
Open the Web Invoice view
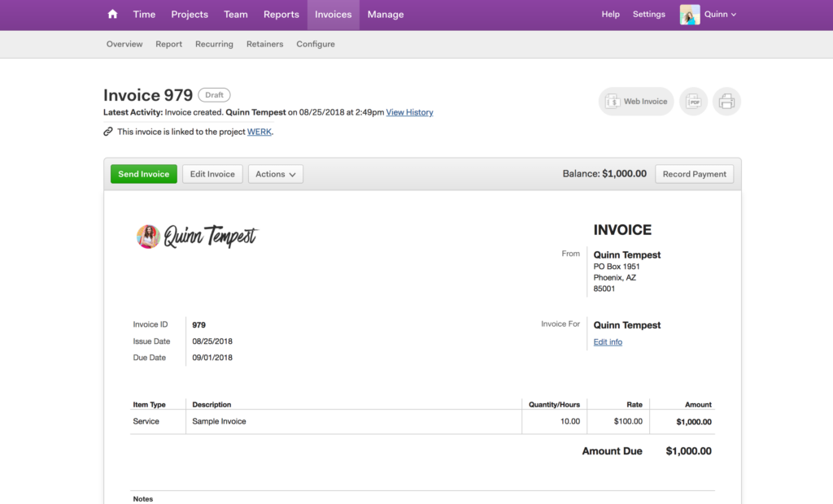[636, 102]
